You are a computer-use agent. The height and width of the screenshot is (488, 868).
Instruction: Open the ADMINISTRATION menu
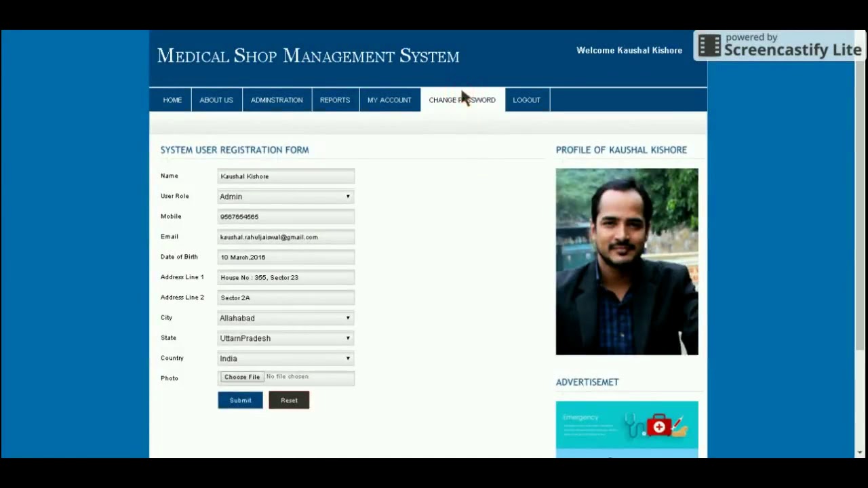point(277,100)
